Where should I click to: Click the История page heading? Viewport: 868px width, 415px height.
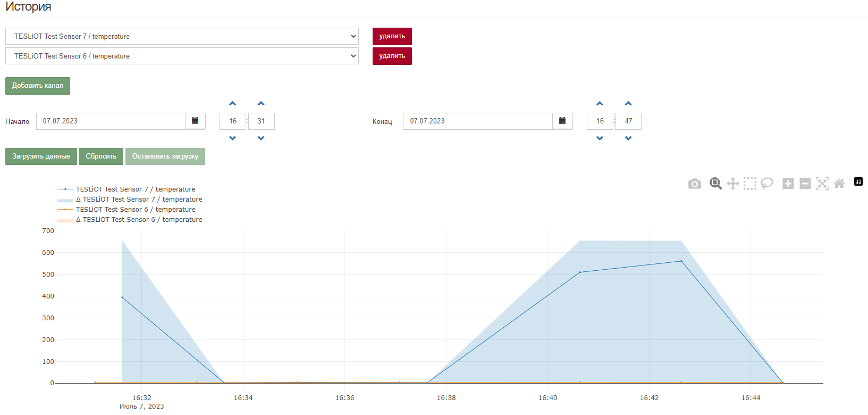[x=28, y=6]
